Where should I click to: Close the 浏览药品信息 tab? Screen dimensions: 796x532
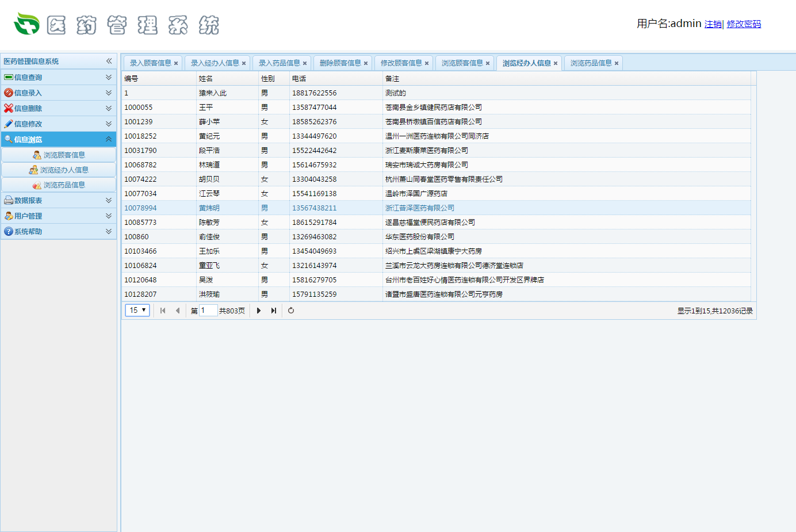(617, 63)
